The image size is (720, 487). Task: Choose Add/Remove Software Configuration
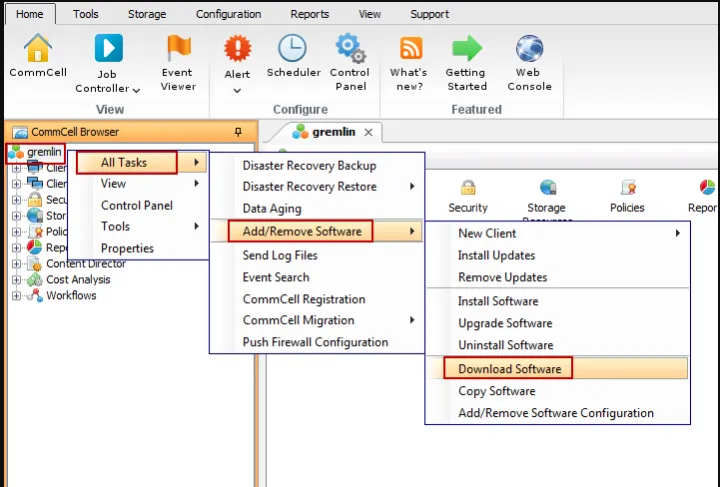coord(557,413)
